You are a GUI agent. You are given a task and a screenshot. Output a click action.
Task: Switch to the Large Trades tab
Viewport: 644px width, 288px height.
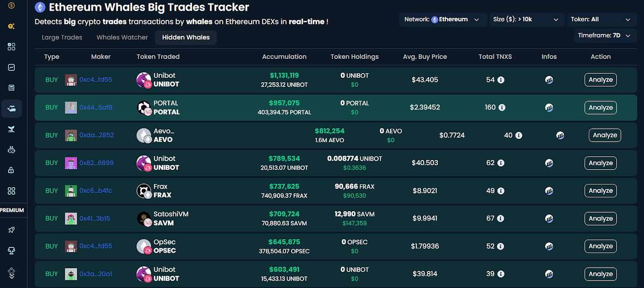pyautogui.click(x=62, y=37)
